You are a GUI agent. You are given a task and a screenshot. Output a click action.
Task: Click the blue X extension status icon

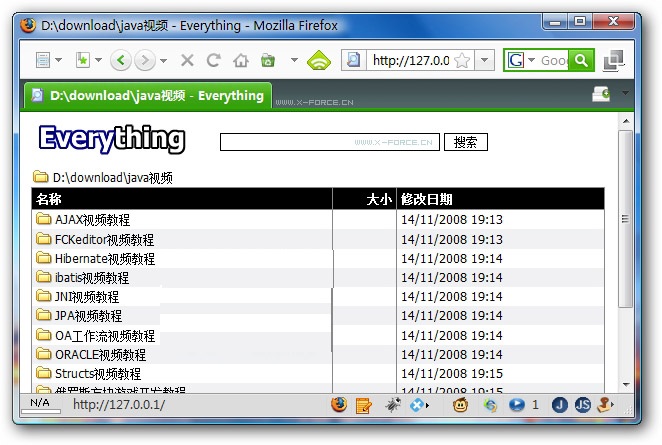[417, 405]
